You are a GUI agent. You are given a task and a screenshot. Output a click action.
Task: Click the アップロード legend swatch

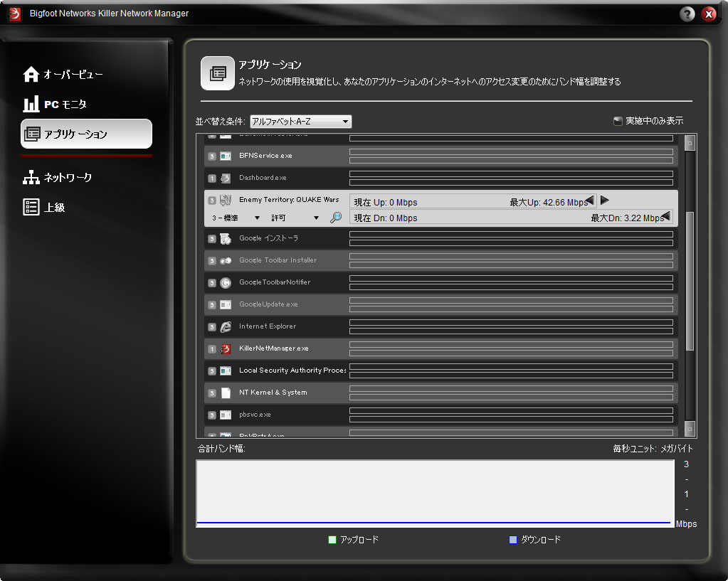[x=332, y=540]
